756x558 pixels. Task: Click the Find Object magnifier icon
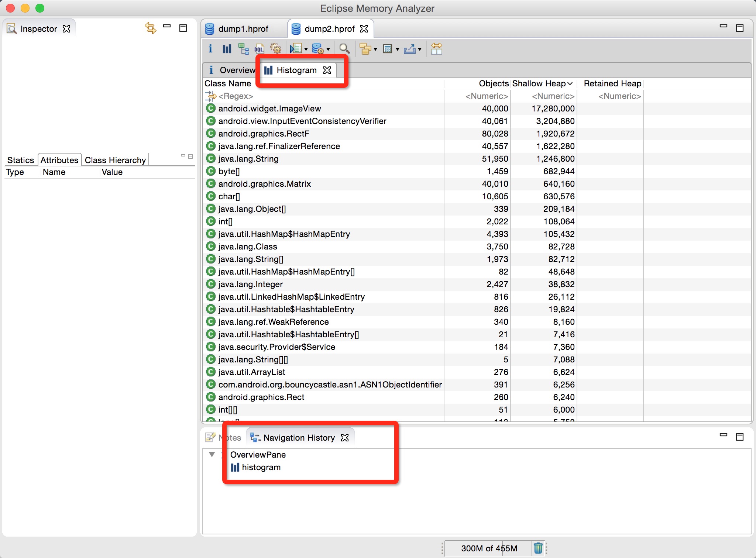point(344,49)
